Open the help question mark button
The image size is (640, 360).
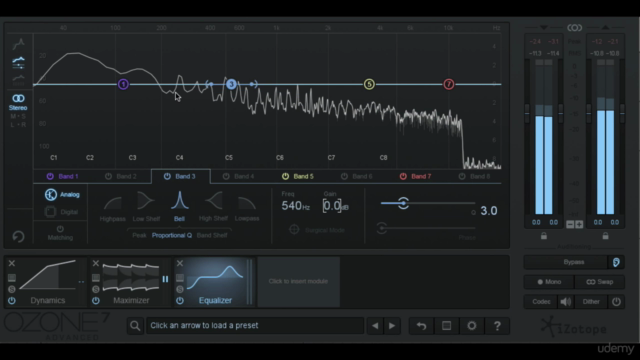(497, 326)
